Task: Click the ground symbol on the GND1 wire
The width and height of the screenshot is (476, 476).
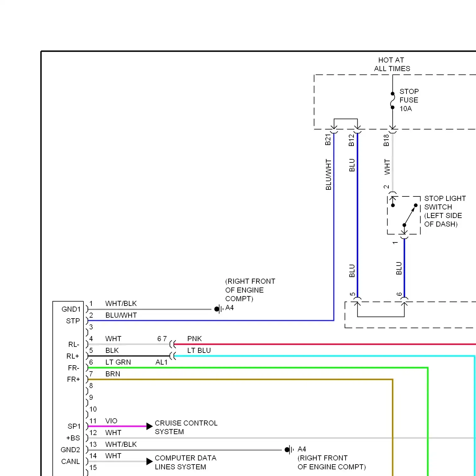Action: 219,309
